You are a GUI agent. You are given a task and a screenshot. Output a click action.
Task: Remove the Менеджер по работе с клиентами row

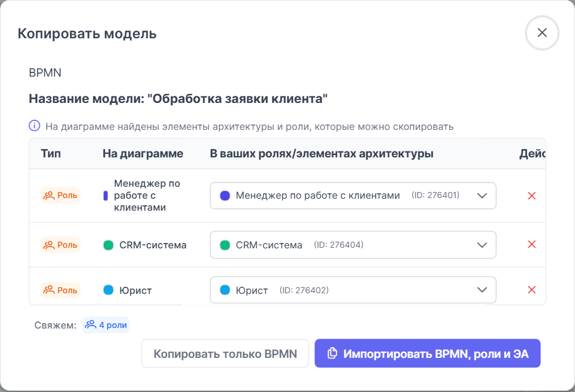tap(532, 196)
